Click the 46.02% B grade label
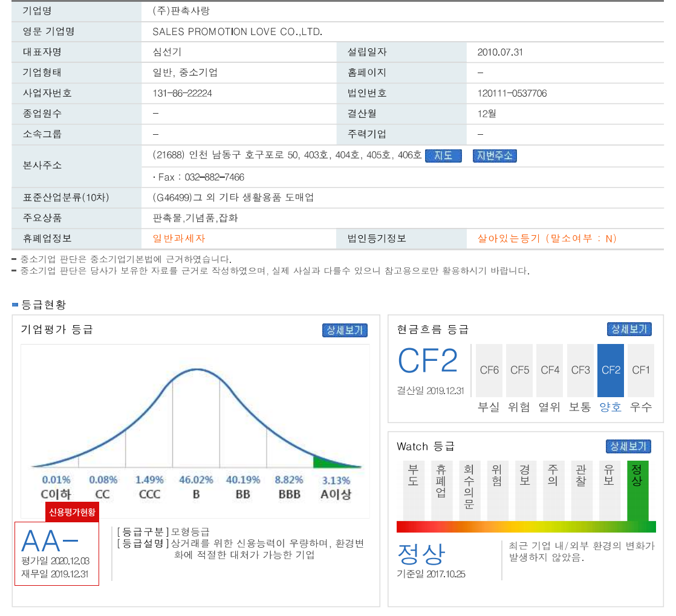676x616 pixels. (196, 480)
